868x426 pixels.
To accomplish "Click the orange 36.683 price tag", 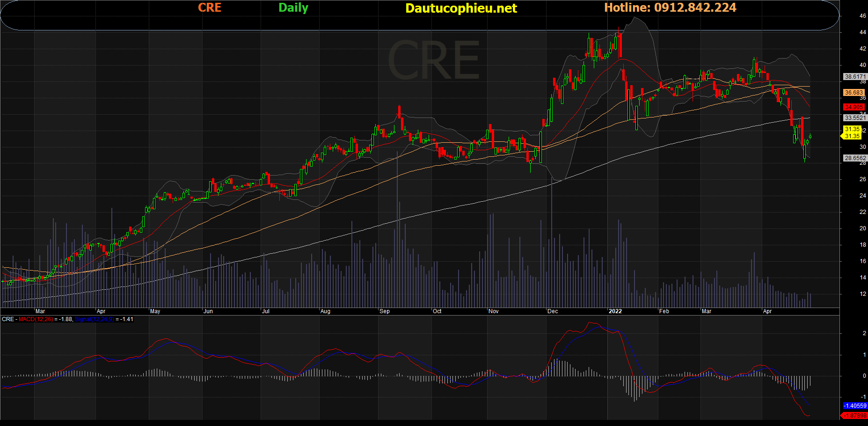I will coord(853,93).
